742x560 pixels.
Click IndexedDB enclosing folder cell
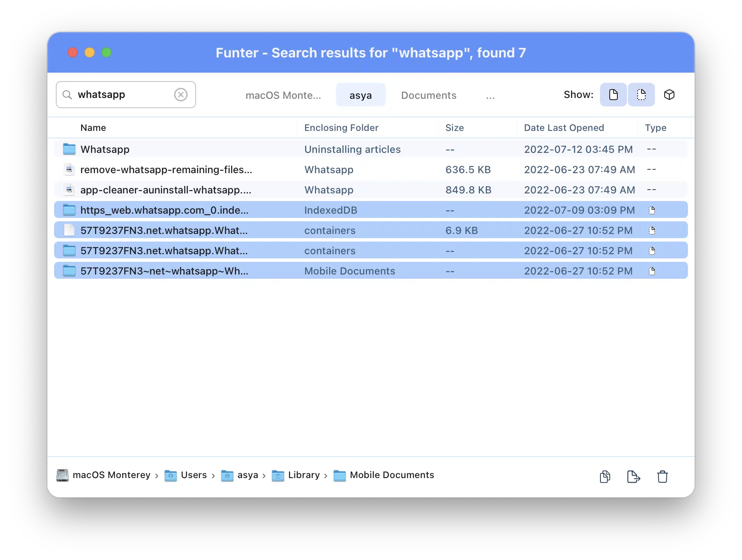330,210
